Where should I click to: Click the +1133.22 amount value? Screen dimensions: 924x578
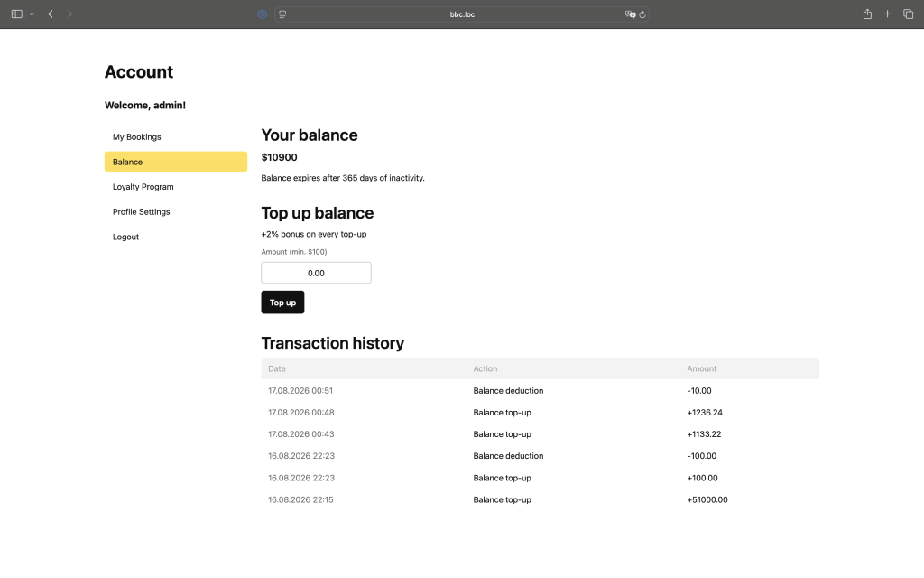tap(704, 434)
